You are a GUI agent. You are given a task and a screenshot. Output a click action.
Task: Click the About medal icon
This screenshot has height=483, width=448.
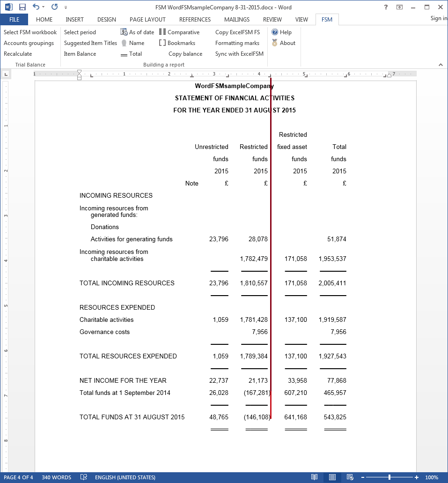275,43
